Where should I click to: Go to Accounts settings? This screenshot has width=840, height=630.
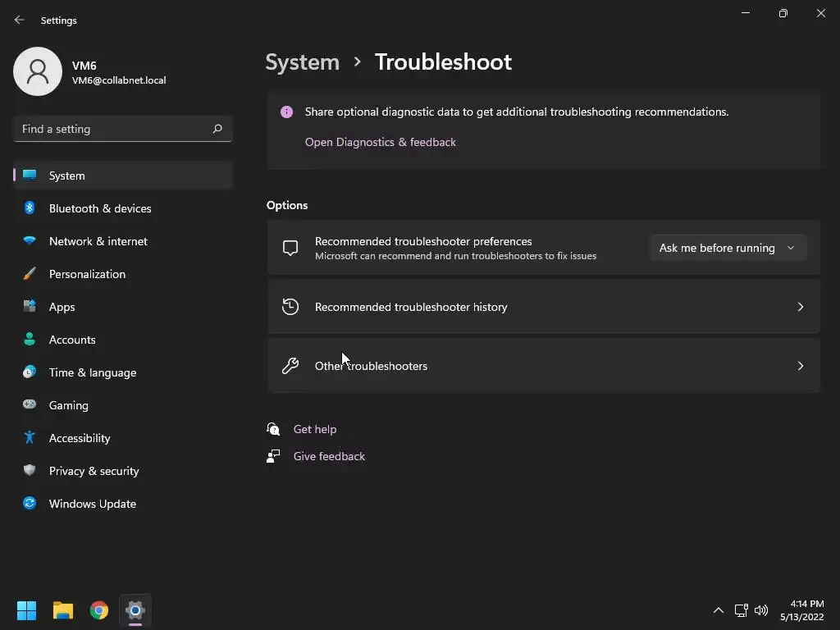[72, 340]
